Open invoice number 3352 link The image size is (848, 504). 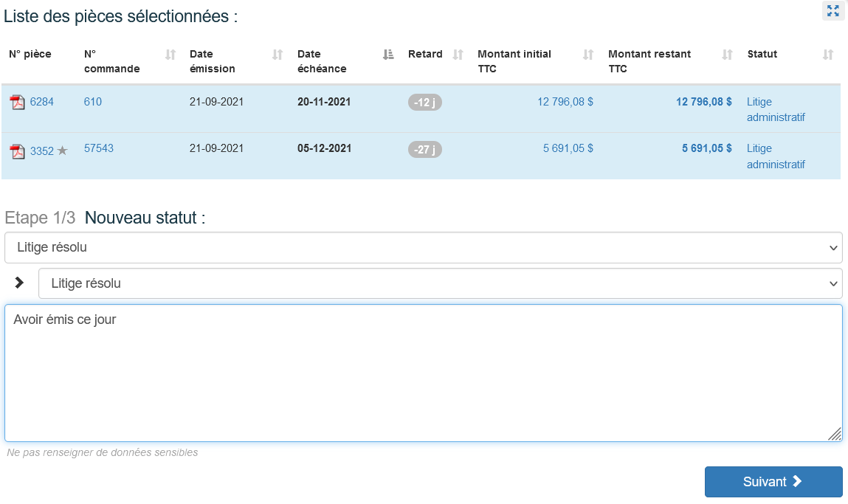coord(41,151)
